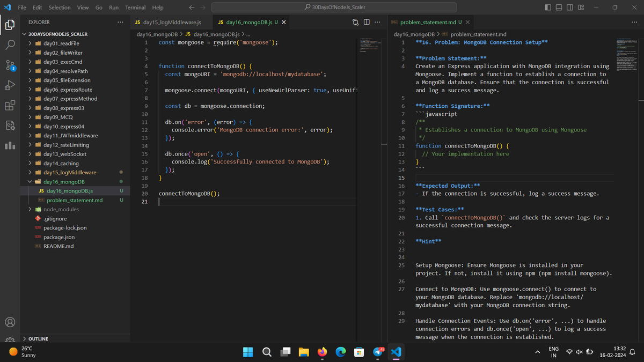Place cursor on empty line 21 of day16_mongoDB.js
644x362 pixels.
point(257,202)
